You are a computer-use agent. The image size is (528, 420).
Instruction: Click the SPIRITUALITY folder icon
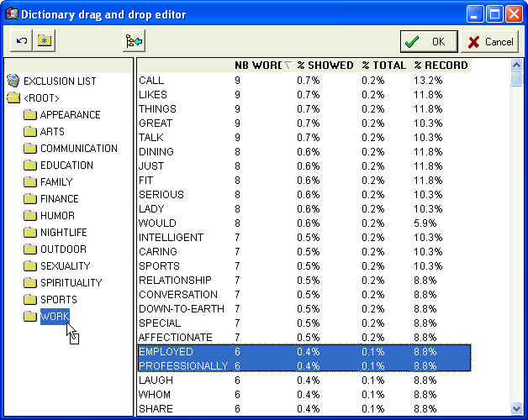point(30,283)
